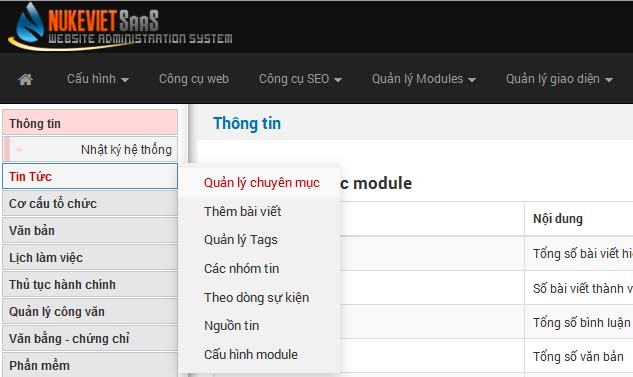
Task: Open Công cụ web menu item
Action: click(194, 79)
